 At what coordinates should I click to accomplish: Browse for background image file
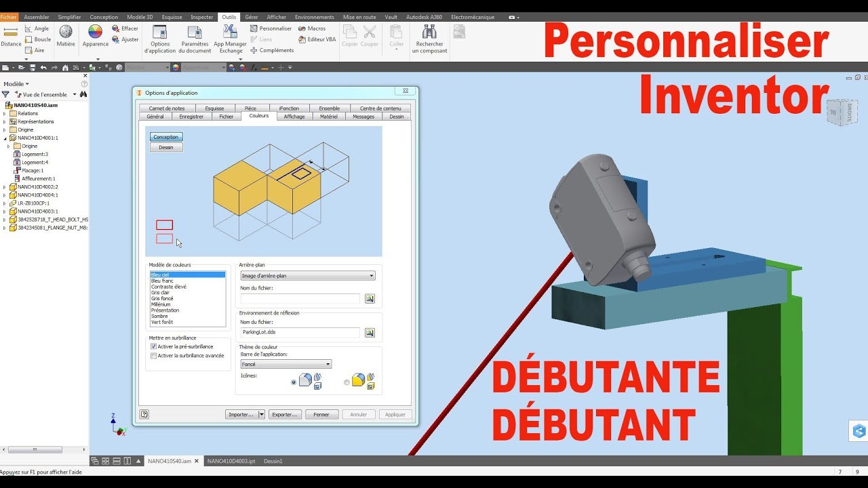point(370,298)
